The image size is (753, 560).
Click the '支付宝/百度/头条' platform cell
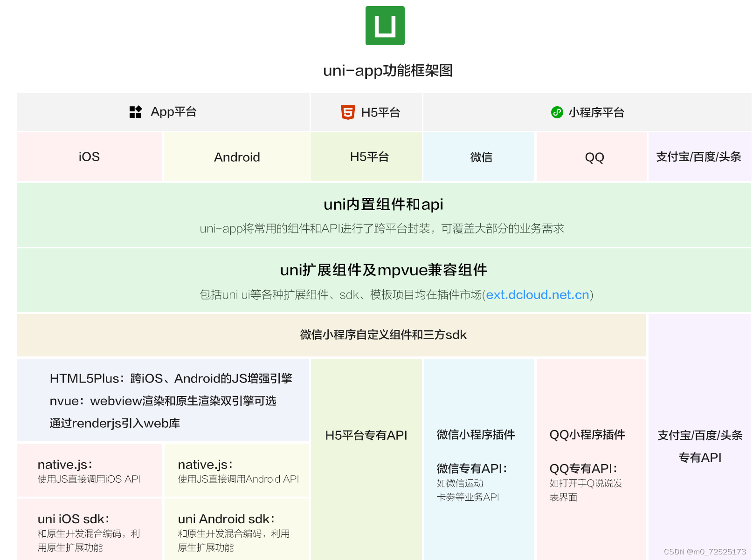click(x=699, y=157)
